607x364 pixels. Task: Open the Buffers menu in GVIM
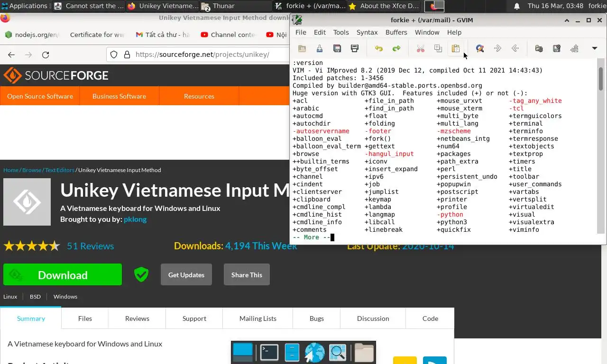click(x=396, y=32)
